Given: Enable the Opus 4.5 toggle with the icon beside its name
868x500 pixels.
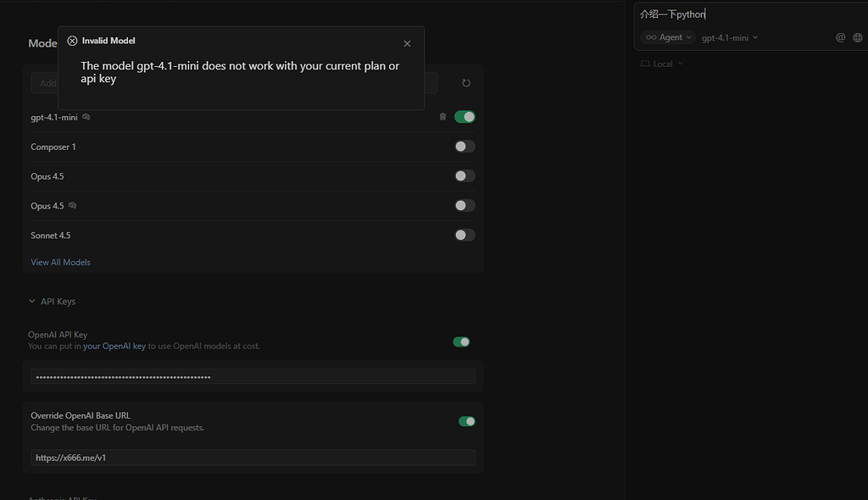Looking at the screenshot, I should pos(465,205).
